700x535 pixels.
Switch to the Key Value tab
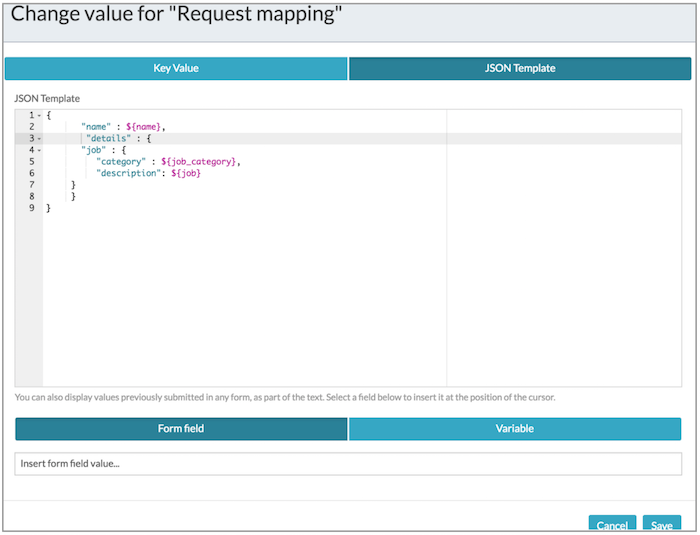click(x=176, y=68)
